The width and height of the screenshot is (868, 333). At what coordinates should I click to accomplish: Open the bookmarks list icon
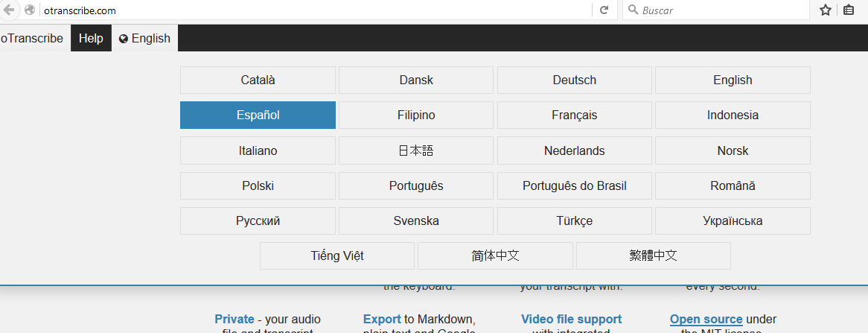pyautogui.click(x=849, y=10)
